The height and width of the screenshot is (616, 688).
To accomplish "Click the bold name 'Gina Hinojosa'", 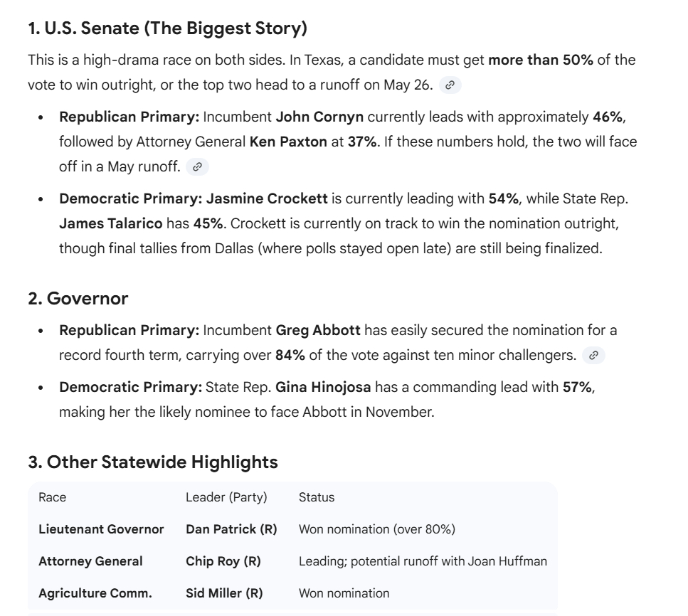I will coord(324,387).
